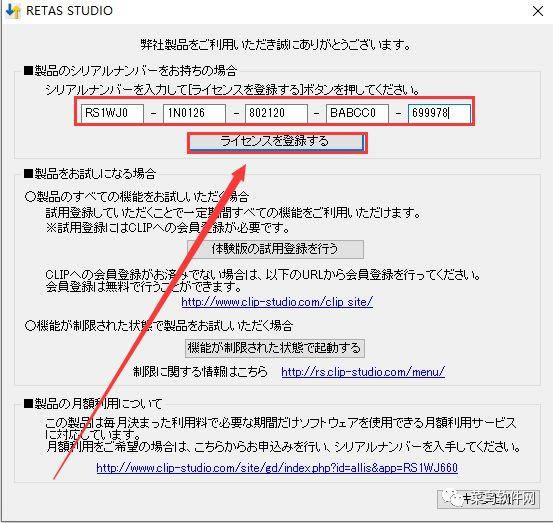The image size is (553, 523).
Task: Click the fourth serial field BABCC0
Action: 357,113
